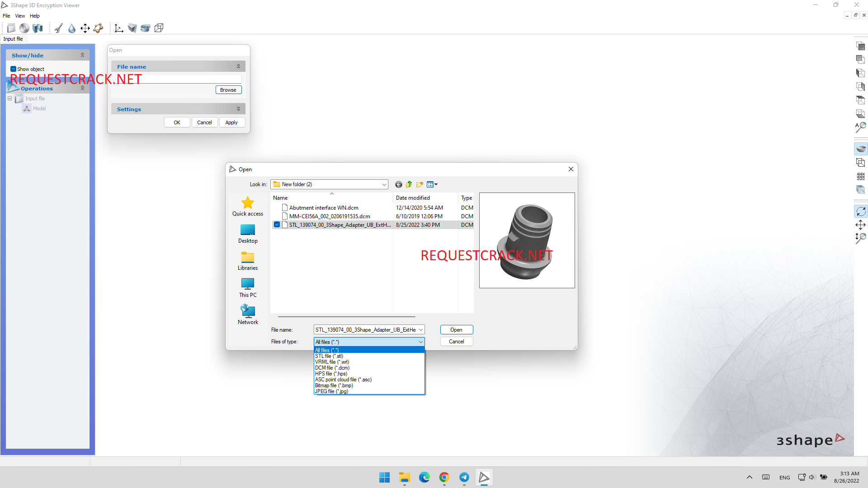Image resolution: width=868 pixels, height=488 pixels.
Task: Open the View menu
Action: pyautogui.click(x=20, y=16)
